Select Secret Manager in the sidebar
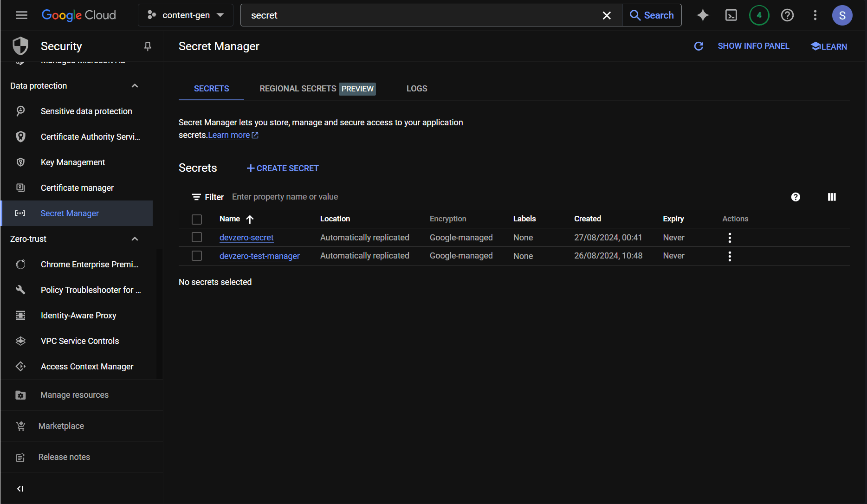 click(x=77, y=213)
